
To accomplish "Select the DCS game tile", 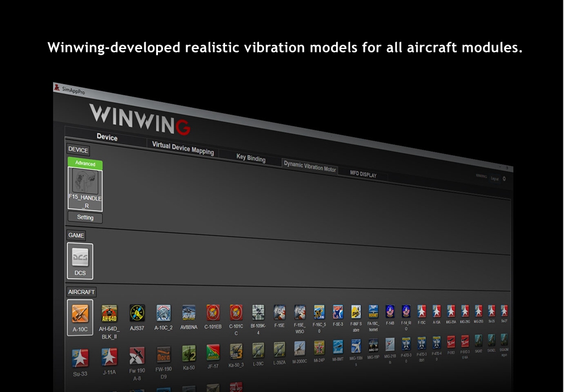I will [x=80, y=260].
